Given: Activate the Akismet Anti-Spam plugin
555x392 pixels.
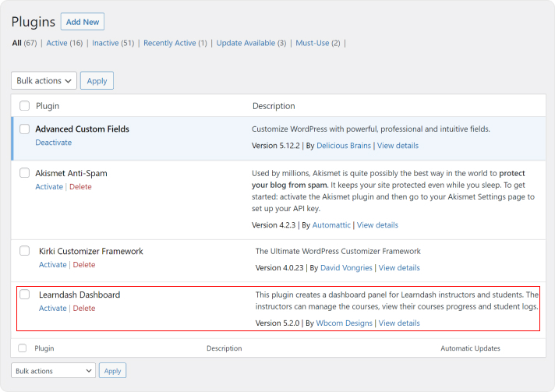Looking at the screenshot, I should (49, 186).
